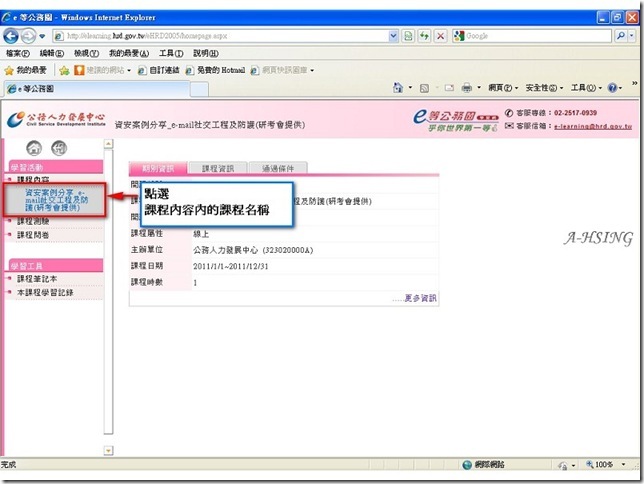Viewport: 644px width, 484px height.
Task: Click the browser Forward arrow button
Action: [x=28, y=36]
